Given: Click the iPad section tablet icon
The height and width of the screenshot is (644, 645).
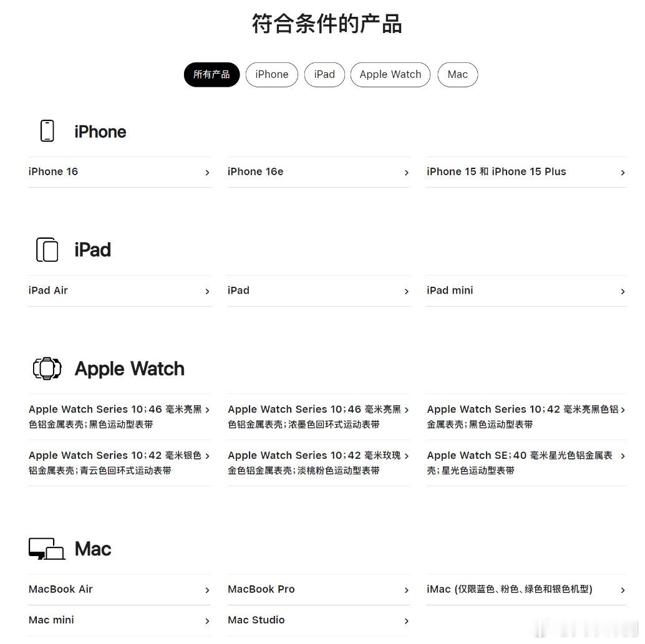Looking at the screenshot, I should 47,249.
